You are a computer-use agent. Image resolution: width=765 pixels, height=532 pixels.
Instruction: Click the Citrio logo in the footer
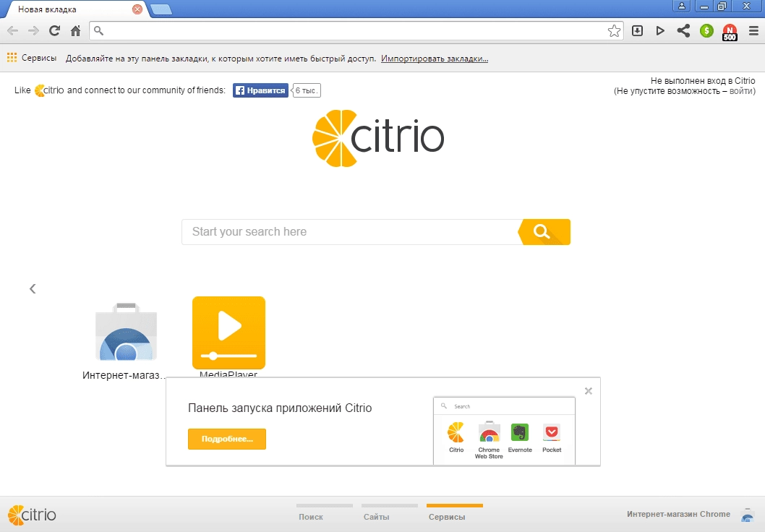point(33,515)
